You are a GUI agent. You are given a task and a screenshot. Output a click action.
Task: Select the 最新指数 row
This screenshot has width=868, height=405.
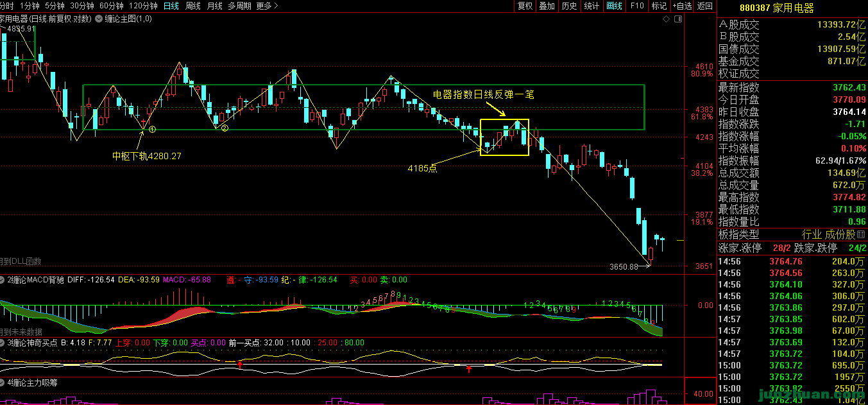(792, 87)
